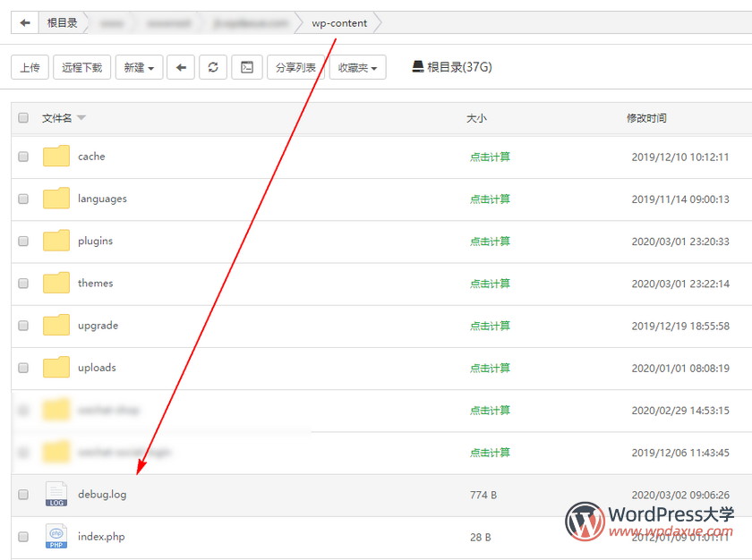Click the 上传 upload button
The image size is (752, 560).
[30, 67]
